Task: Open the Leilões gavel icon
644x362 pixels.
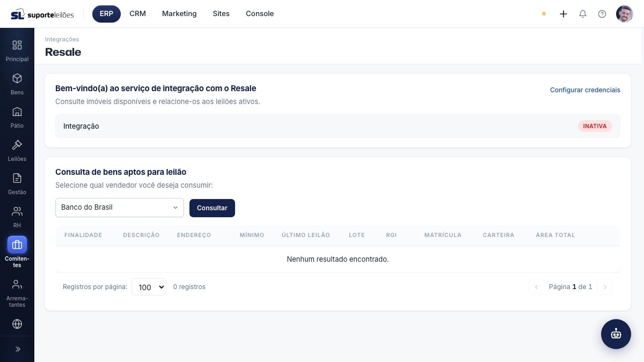Action: pos(17,145)
